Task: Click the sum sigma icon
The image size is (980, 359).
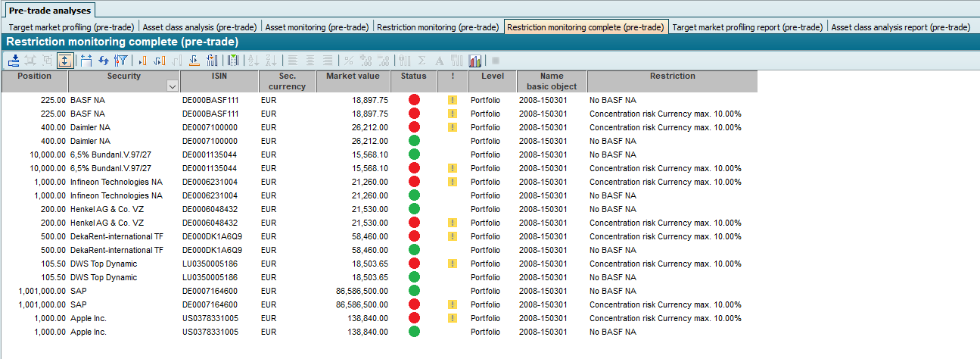Action: [x=422, y=61]
